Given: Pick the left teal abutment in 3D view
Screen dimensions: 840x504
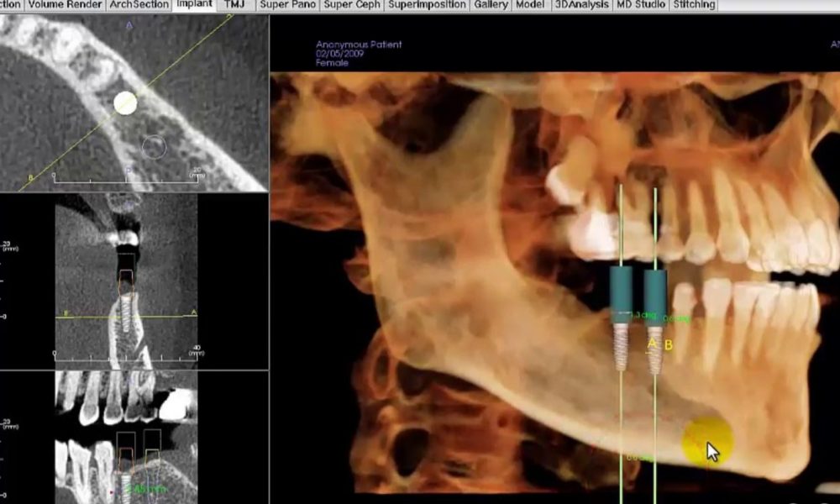Looking at the screenshot, I should coord(622,290).
